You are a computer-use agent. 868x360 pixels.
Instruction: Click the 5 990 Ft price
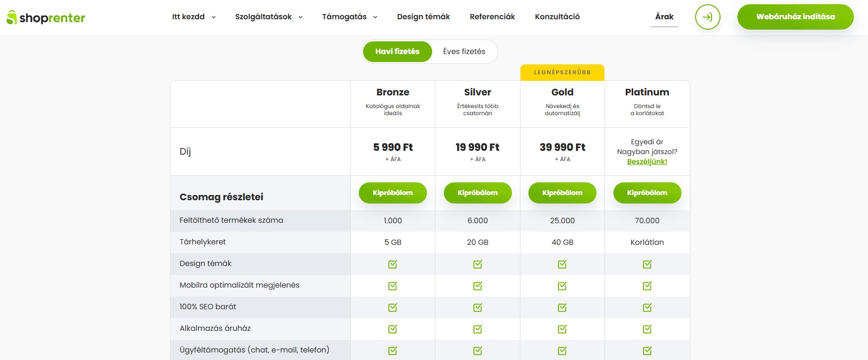393,147
